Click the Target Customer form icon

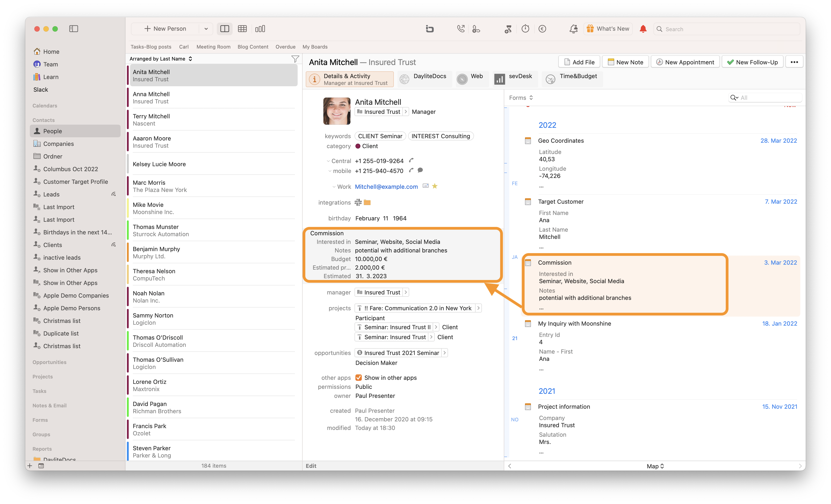528,202
